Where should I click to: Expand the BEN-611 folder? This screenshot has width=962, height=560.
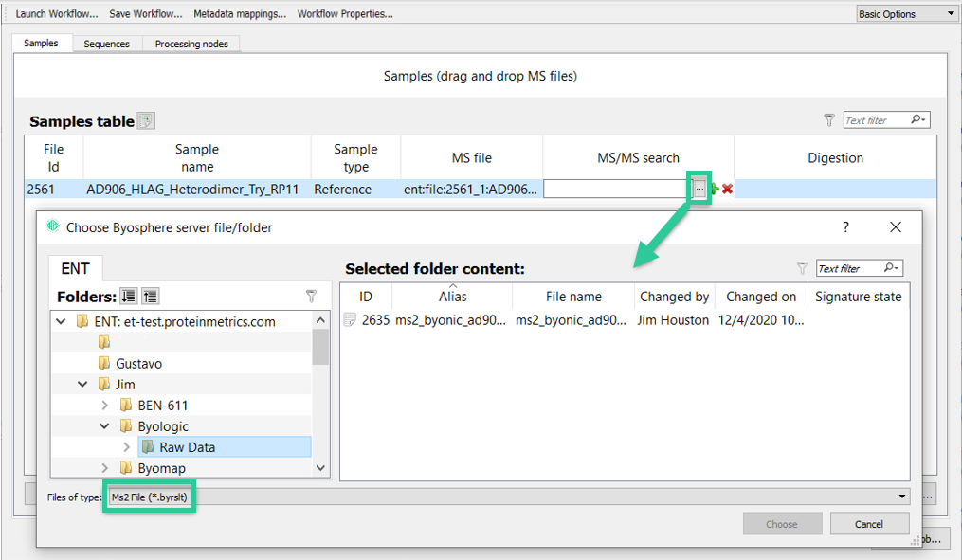[x=104, y=406]
